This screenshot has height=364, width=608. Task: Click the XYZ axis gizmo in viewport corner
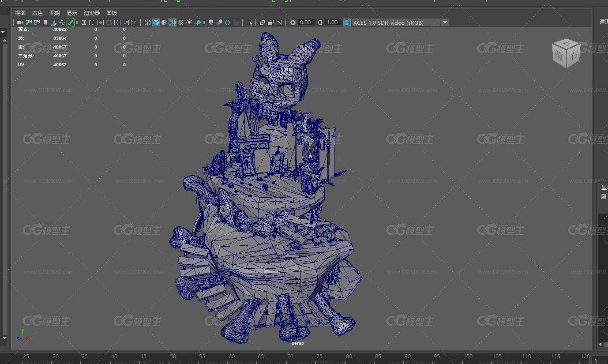(22, 334)
